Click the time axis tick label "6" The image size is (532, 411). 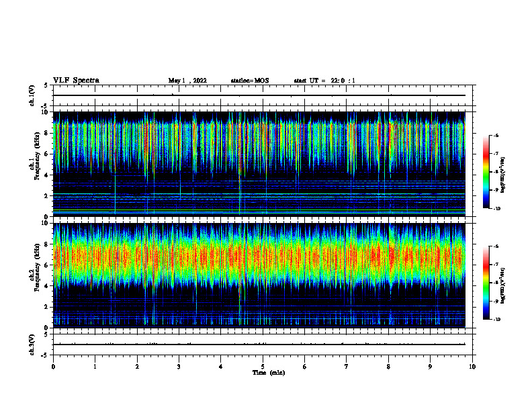click(x=305, y=367)
